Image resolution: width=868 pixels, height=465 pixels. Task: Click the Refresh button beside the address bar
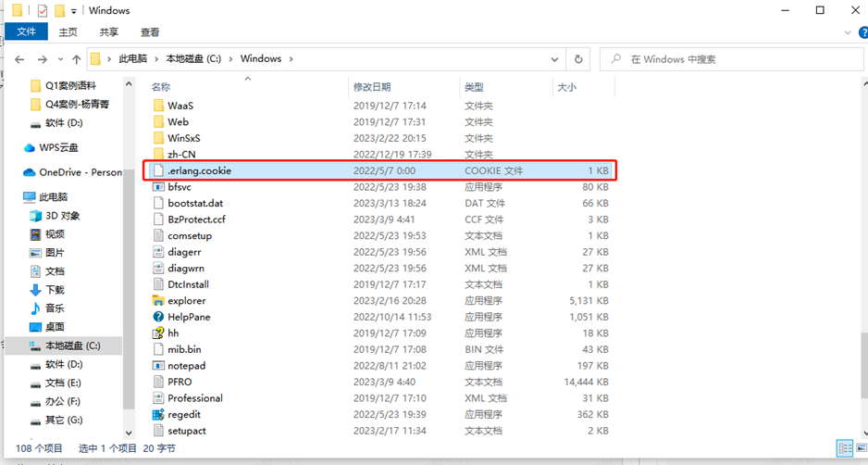[x=578, y=59]
